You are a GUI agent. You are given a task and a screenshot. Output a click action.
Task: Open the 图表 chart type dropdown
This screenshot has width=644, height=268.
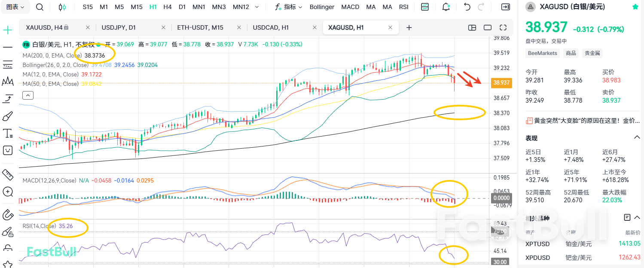15,7
